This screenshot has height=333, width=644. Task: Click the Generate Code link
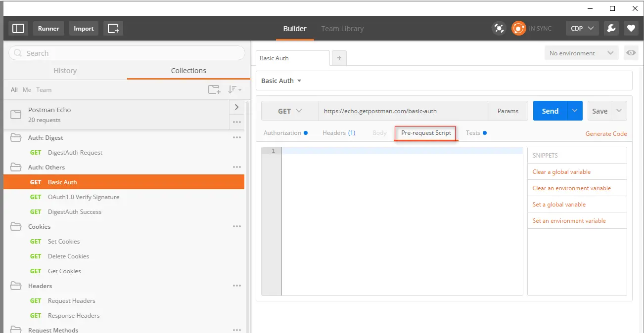[606, 133]
